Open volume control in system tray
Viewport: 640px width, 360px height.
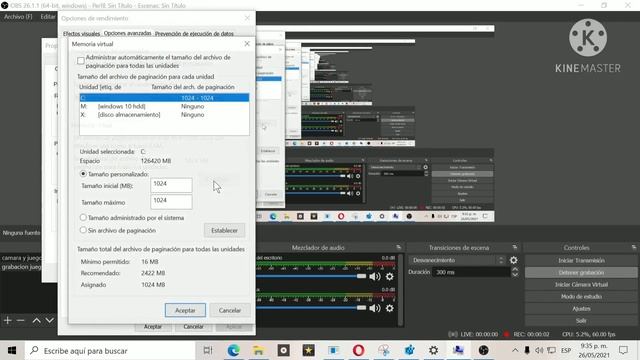point(539,350)
